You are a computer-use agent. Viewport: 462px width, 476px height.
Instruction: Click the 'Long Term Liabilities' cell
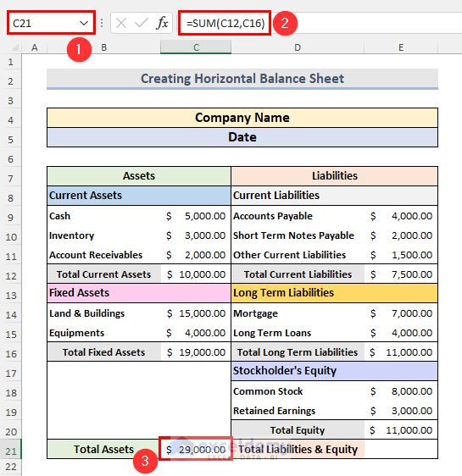335,293
